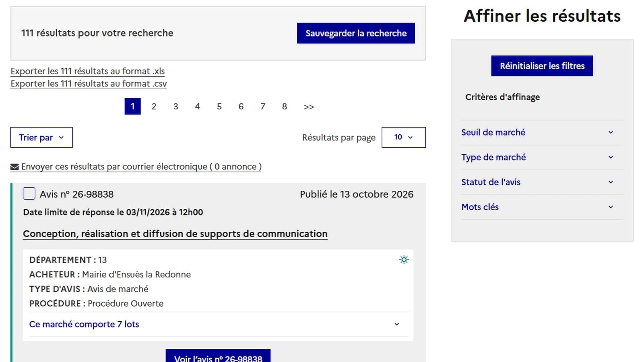The image size is (644, 362).
Task: Click '111 résultats pour votre recherche' text
Action: click(x=97, y=33)
